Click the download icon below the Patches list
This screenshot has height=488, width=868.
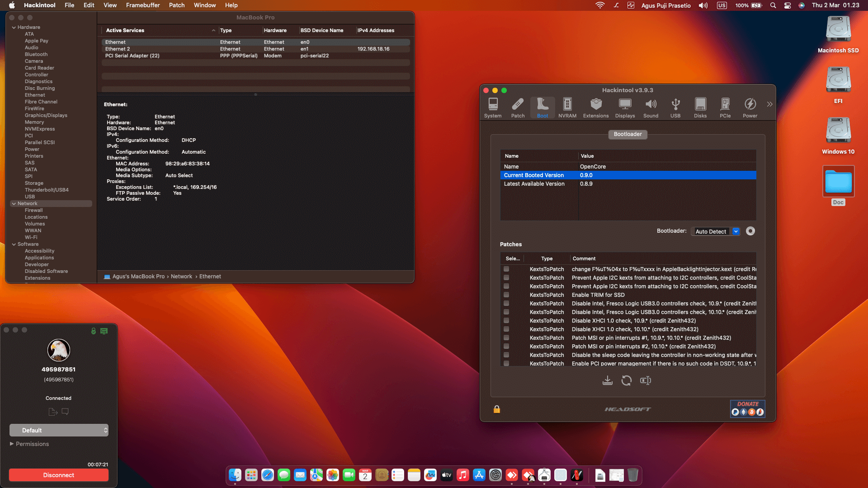tap(607, 380)
